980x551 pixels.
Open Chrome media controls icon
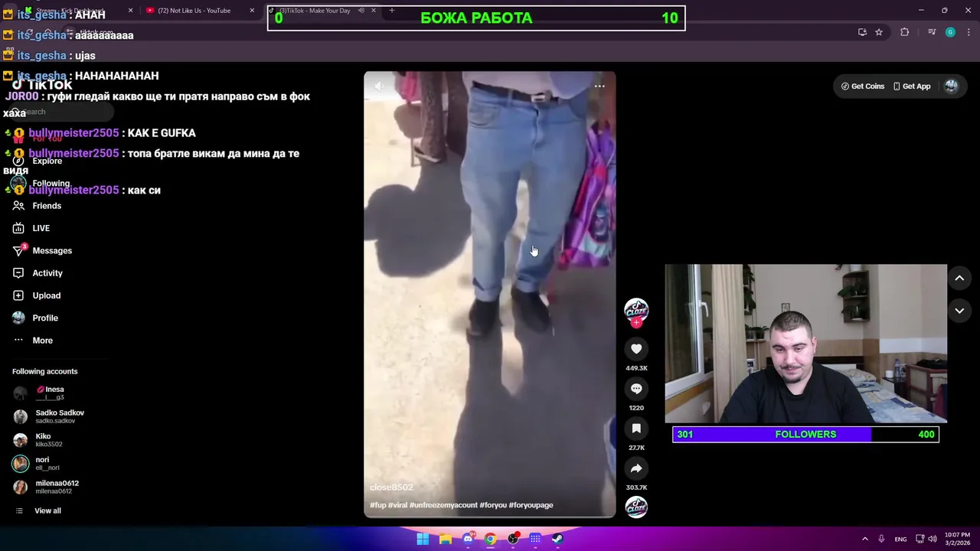[932, 32]
